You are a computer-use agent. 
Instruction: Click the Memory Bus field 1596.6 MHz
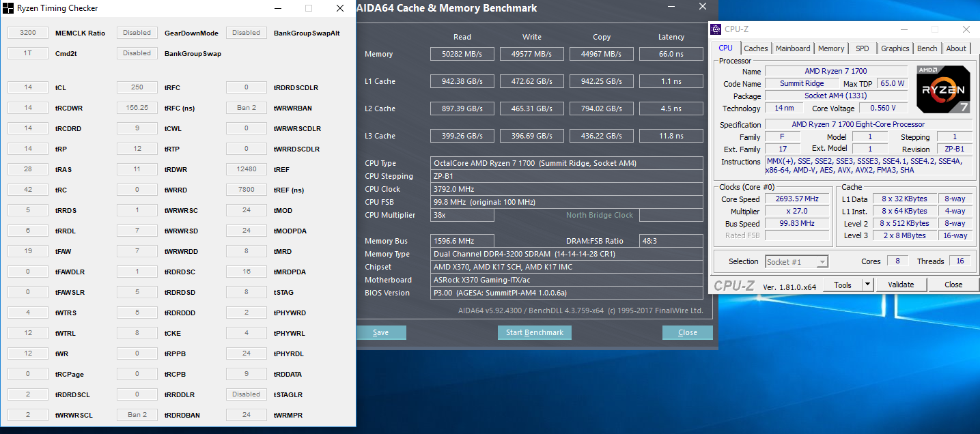pos(462,241)
